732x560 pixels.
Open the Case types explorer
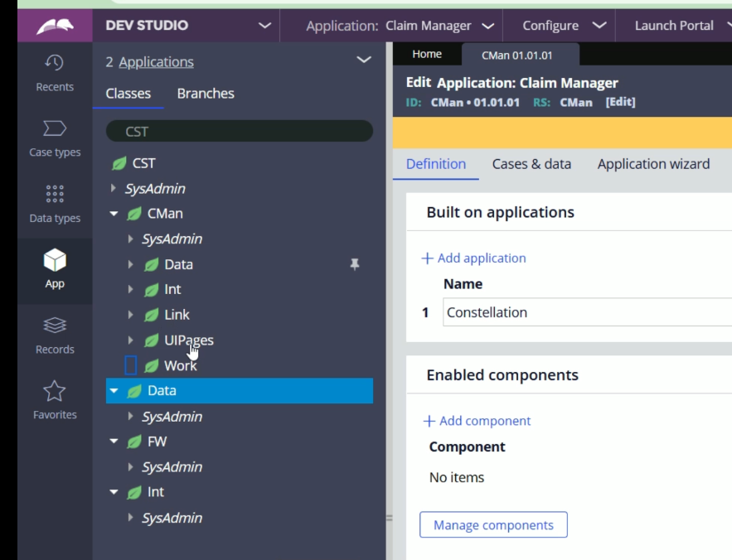[x=55, y=138]
